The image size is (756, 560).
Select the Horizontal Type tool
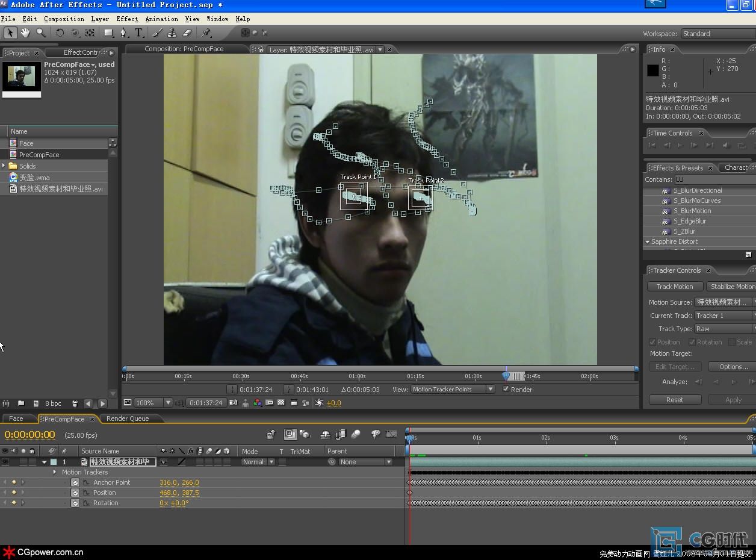[139, 33]
